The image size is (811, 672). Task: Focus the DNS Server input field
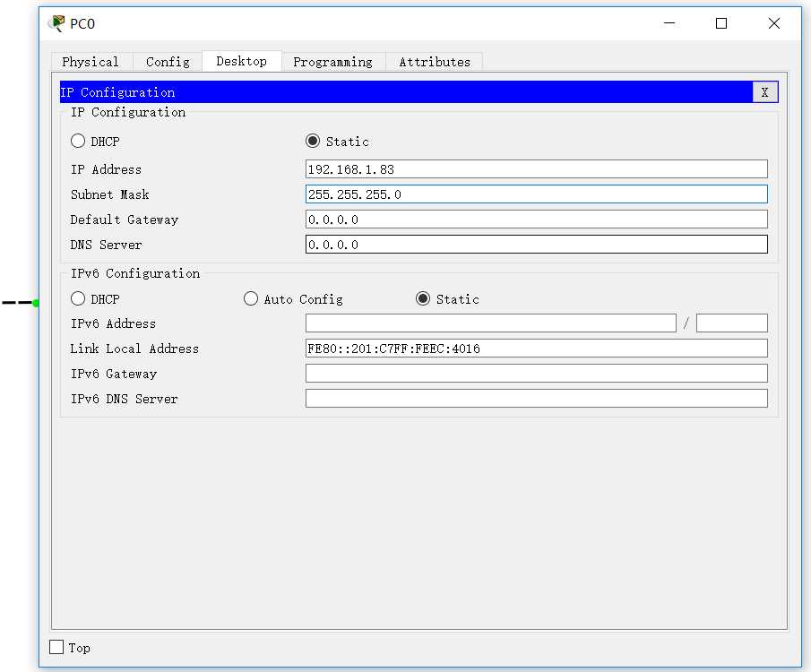[x=537, y=245]
